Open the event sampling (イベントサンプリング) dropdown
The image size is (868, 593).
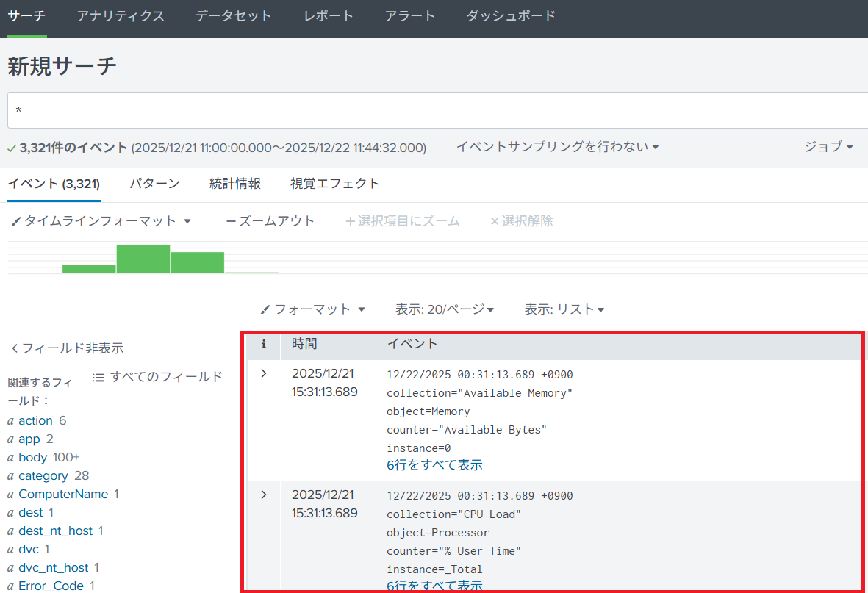(557, 147)
